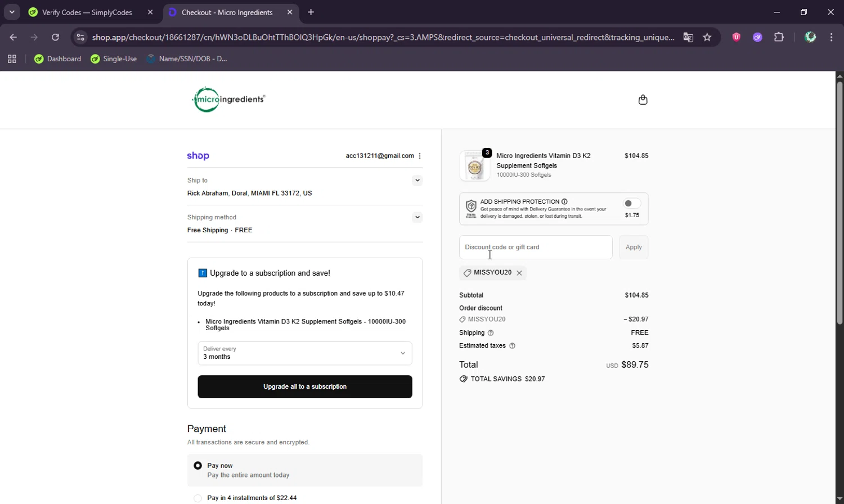The height and width of the screenshot is (504, 844).
Task: Open Chrome three-dot menu
Action: coord(831,37)
